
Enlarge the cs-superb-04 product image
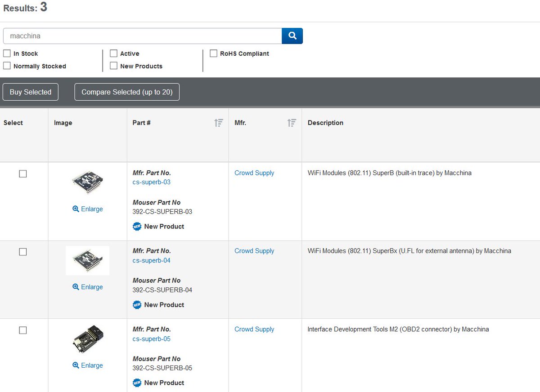coord(88,287)
